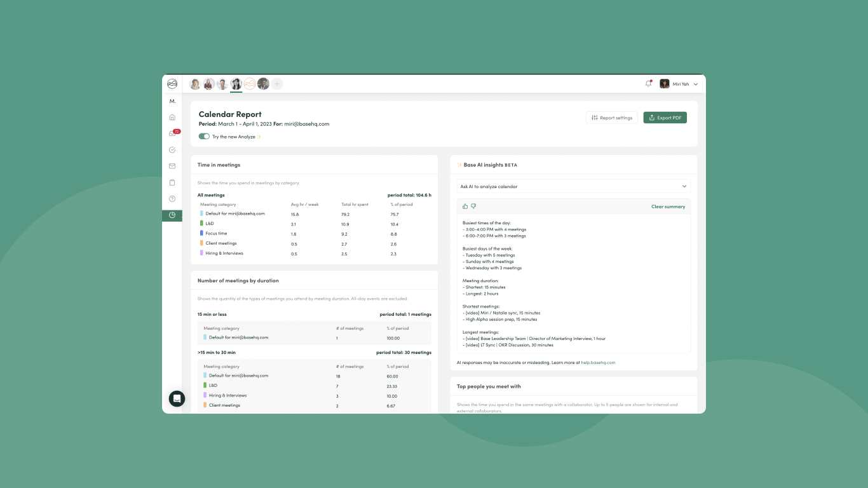Click the chat bubble icon at bottom left
868x488 pixels.
coord(177,398)
